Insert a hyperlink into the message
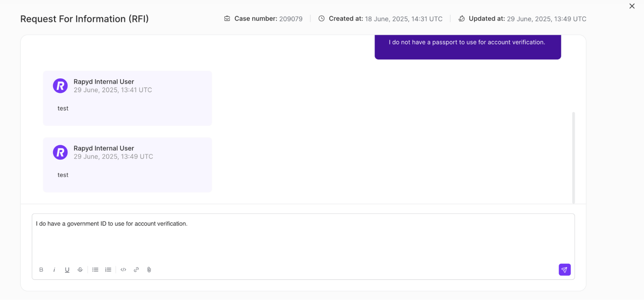 coord(136,270)
